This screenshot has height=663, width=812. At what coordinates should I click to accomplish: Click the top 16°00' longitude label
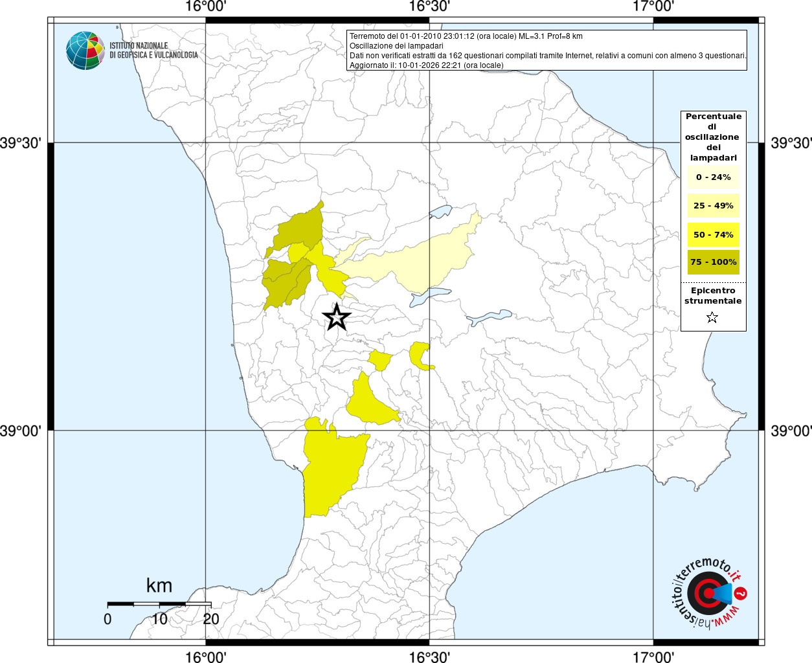205,6
